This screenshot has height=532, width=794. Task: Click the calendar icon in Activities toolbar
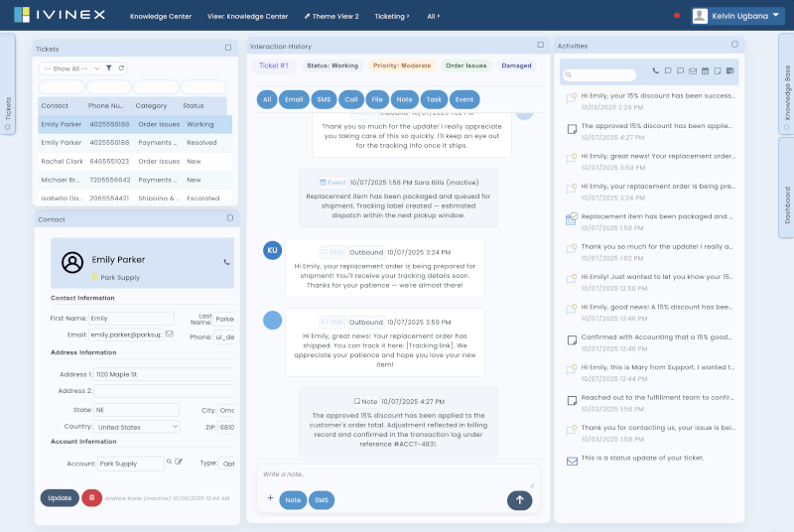point(705,71)
